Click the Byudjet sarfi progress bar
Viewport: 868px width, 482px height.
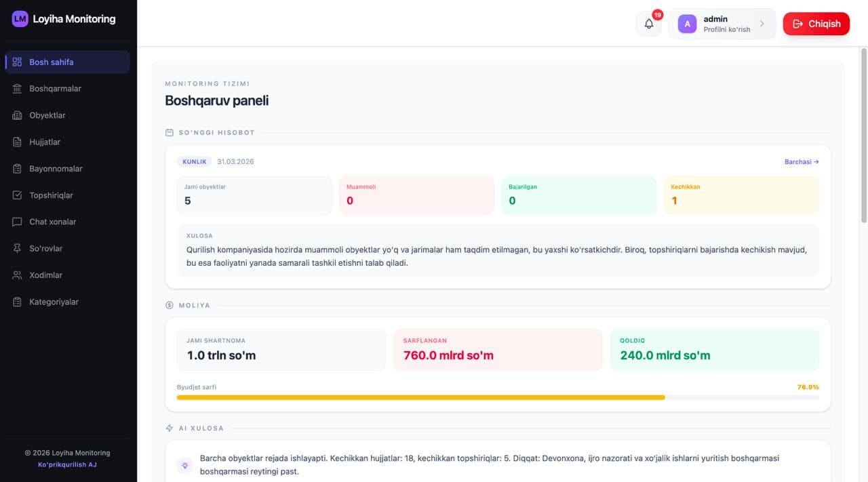pyautogui.click(x=498, y=397)
